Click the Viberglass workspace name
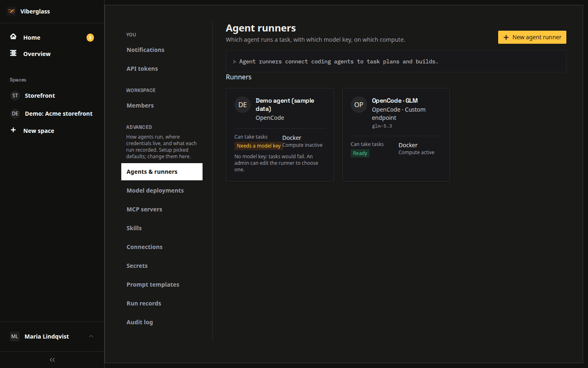 pos(35,11)
